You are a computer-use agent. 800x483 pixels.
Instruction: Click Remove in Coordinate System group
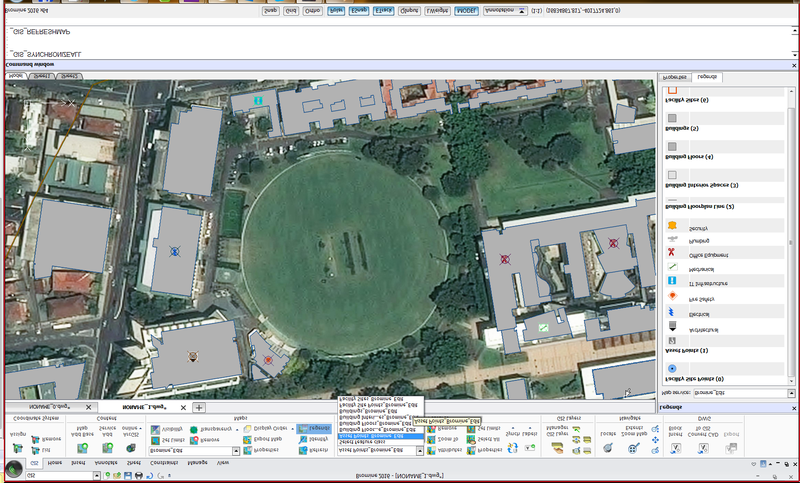pyautogui.click(x=46, y=439)
